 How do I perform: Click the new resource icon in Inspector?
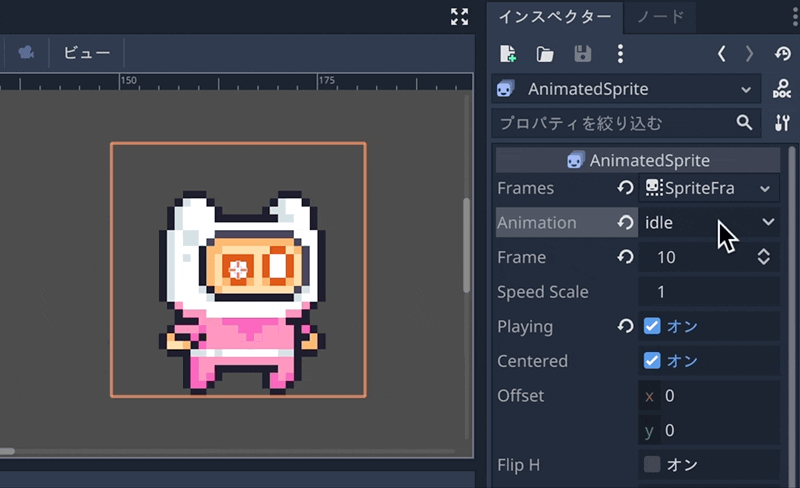tap(508, 54)
